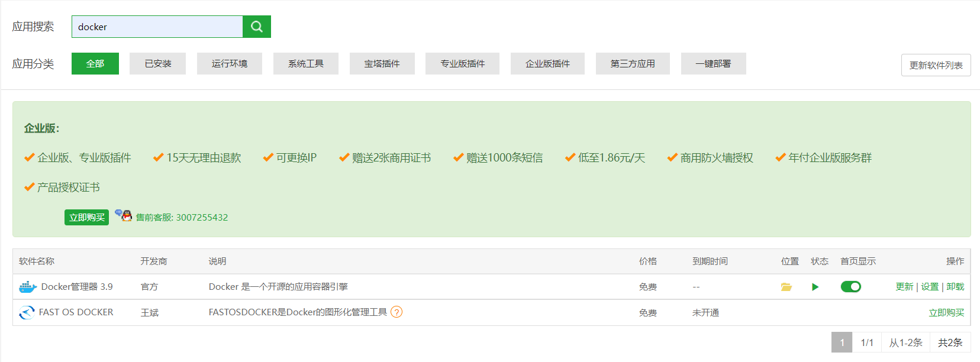Screen dimensions: 980x362
Task: Select the 一键部署 category tab
Action: 713,63
